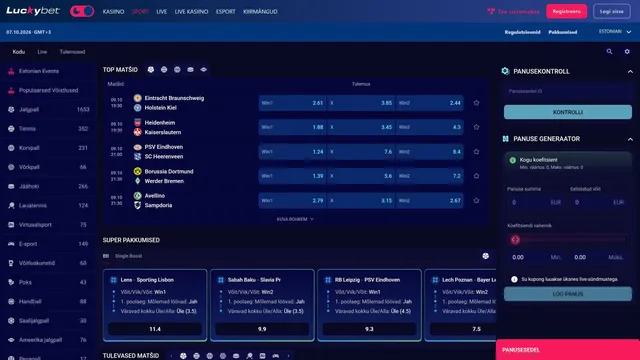Screen dimensions: 640x360
Task: Select Jalgpall football icon in sidebar
Action: 11,109
